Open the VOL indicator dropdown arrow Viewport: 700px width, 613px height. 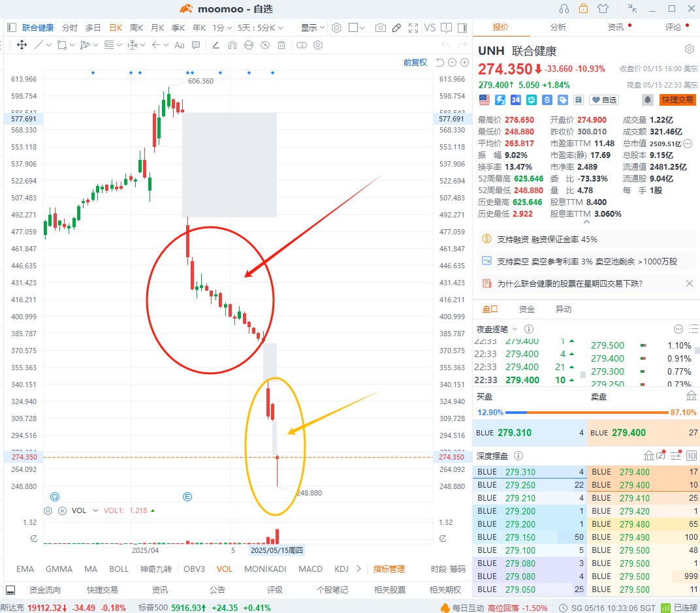(x=95, y=511)
